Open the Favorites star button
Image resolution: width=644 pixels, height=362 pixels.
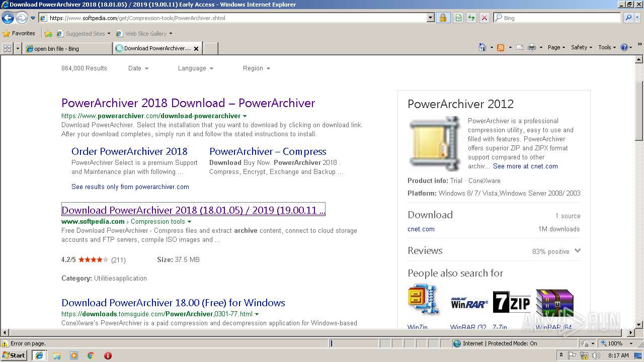pyautogui.click(x=19, y=33)
